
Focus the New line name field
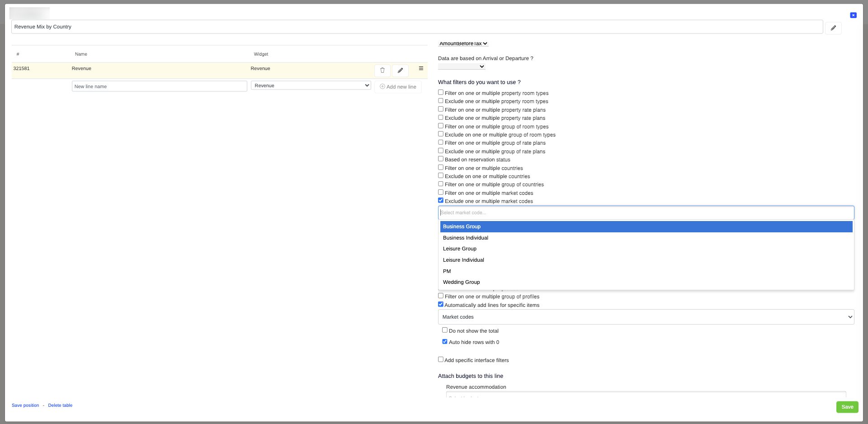tap(159, 86)
